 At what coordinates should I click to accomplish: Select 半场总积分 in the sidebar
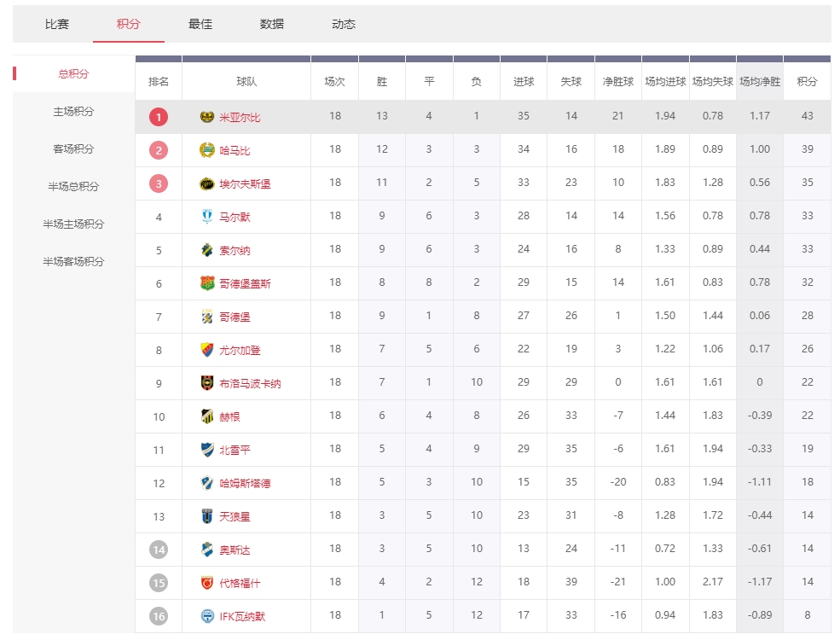73,187
